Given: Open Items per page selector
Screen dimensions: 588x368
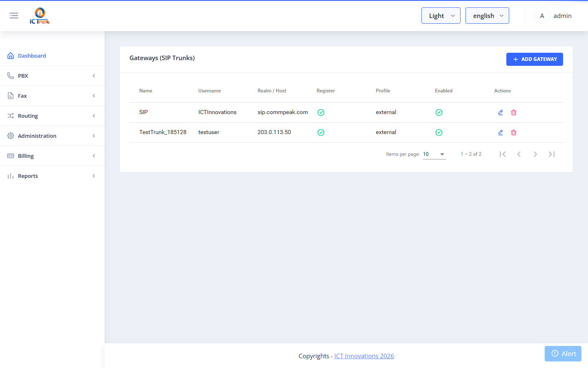Looking at the screenshot, I should click(434, 154).
